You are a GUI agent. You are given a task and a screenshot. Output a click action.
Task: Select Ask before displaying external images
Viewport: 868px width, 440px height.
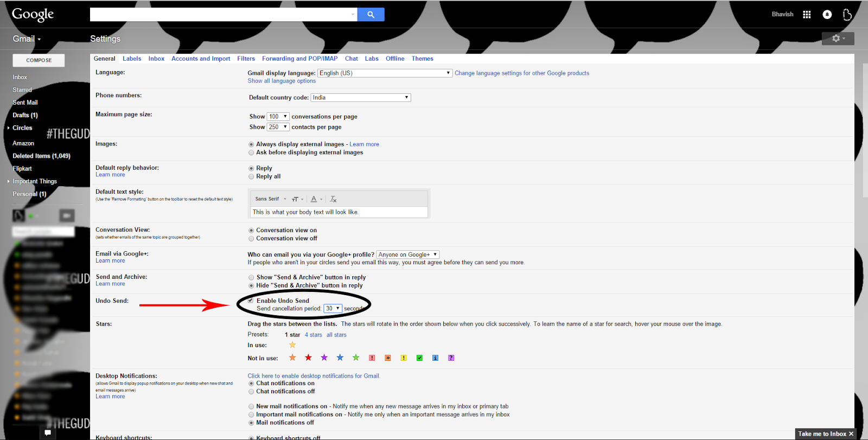[251, 152]
